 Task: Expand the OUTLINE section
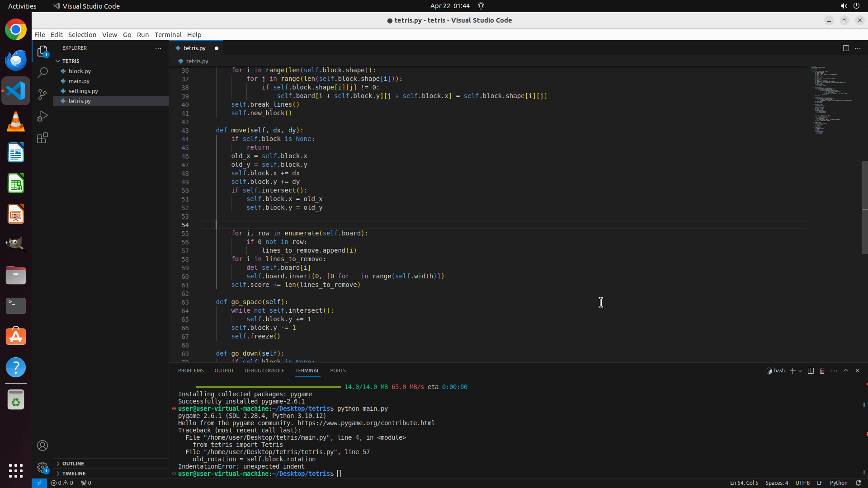click(x=73, y=464)
